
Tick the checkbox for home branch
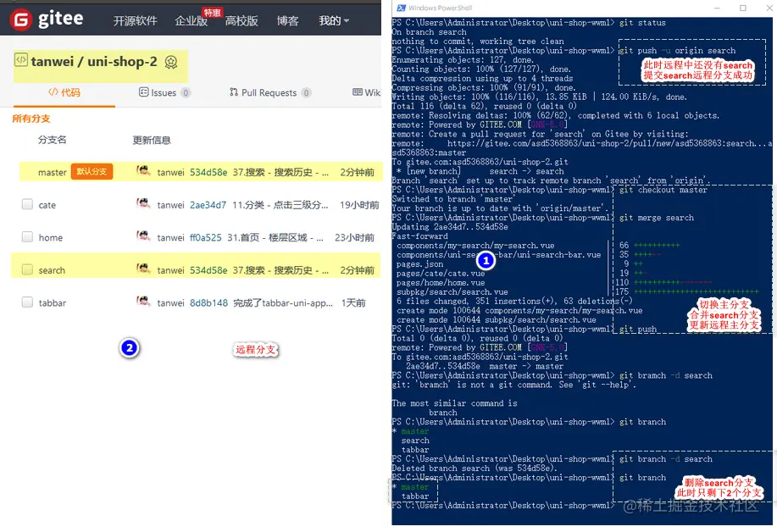[x=27, y=237]
